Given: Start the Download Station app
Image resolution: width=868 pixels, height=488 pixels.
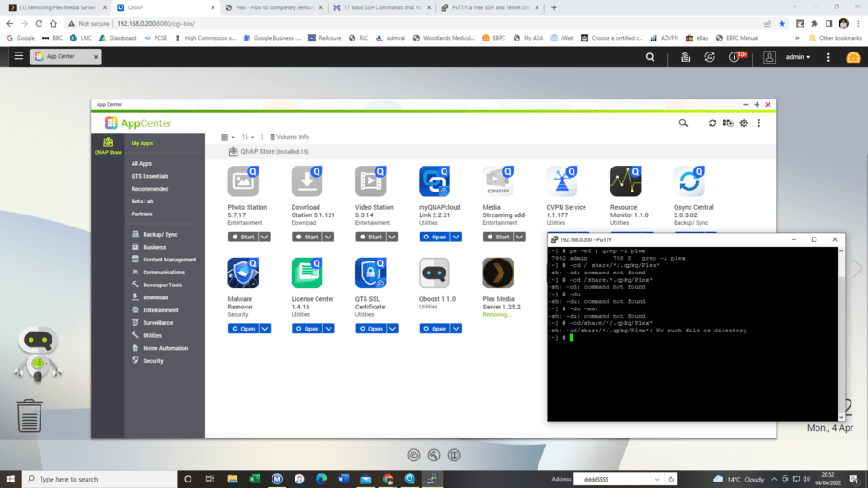Looking at the screenshot, I should point(307,237).
